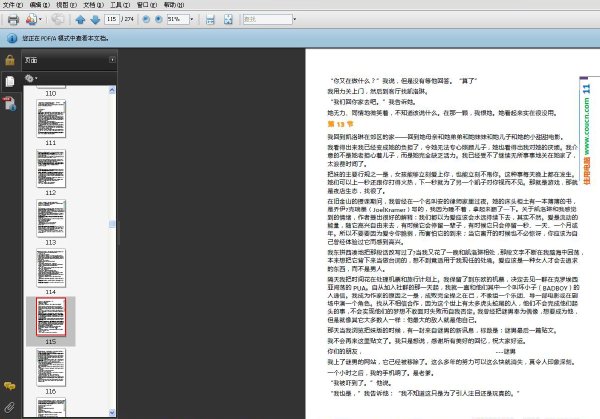Image resolution: width=600 pixels, height=419 pixels.
Task: Toggle the Comments panel icon
Action: click(x=10, y=386)
